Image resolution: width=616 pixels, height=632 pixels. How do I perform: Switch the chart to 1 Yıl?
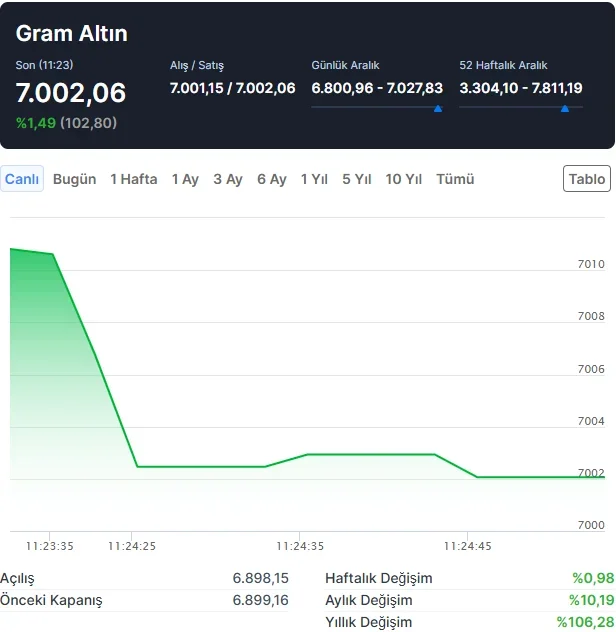314,179
